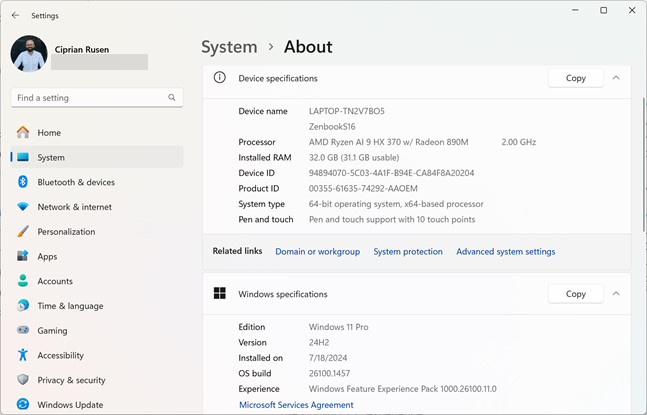Screen dimensions: 647x415
Task: Select Product ID 00355-61635-74292-AAOEM
Action: click(363, 189)
